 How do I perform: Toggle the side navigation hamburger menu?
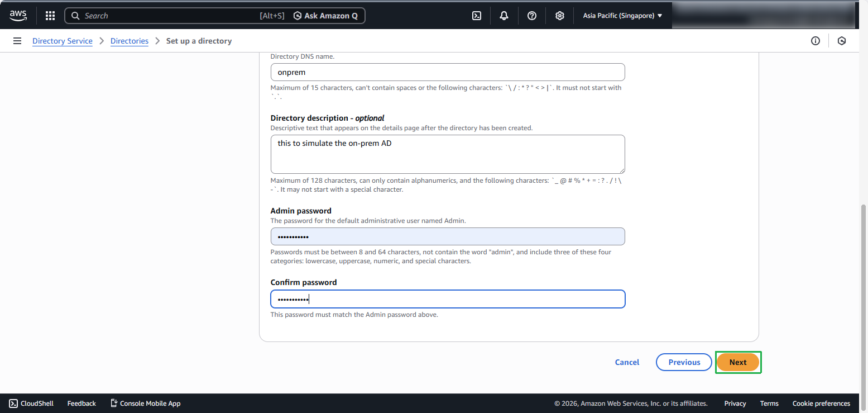(17, 41)
